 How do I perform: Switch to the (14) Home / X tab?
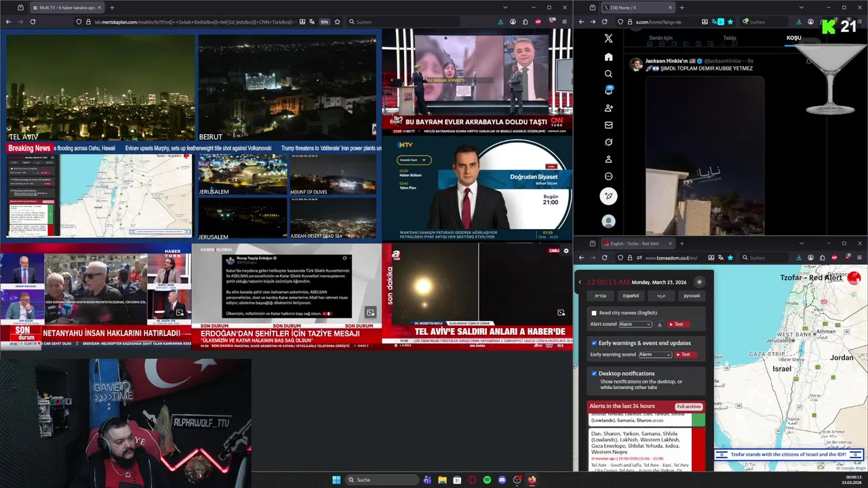637,7
